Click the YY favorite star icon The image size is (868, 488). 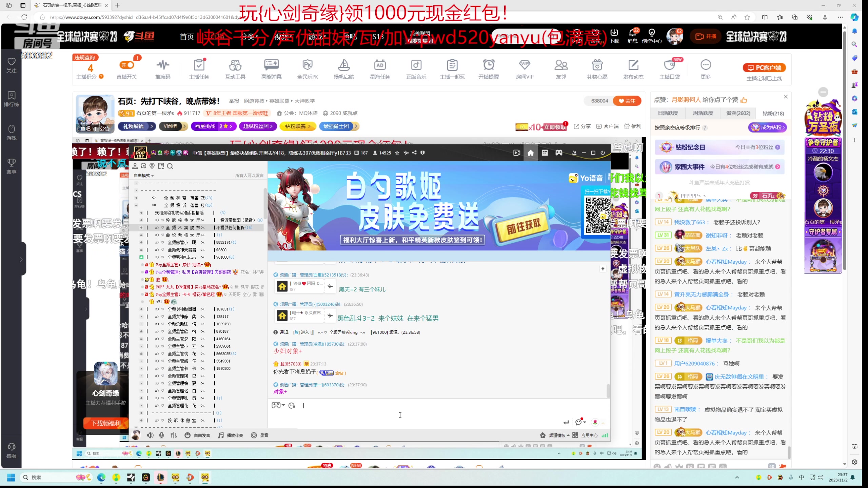click(x=397, y=153)
